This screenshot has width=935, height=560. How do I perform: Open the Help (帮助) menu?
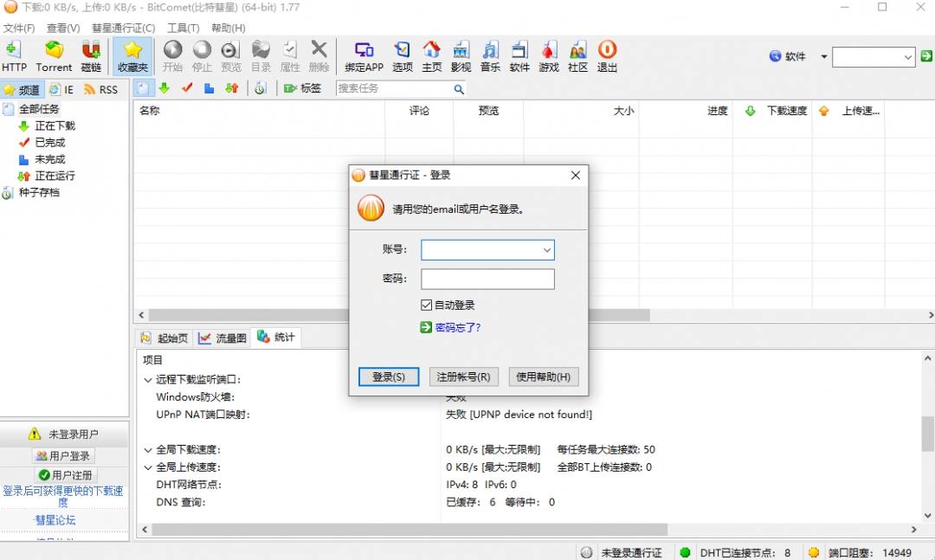coord(229,28)
